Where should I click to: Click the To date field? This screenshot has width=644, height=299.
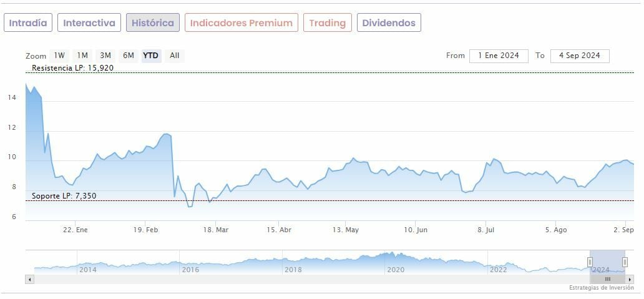pos(580,56)
